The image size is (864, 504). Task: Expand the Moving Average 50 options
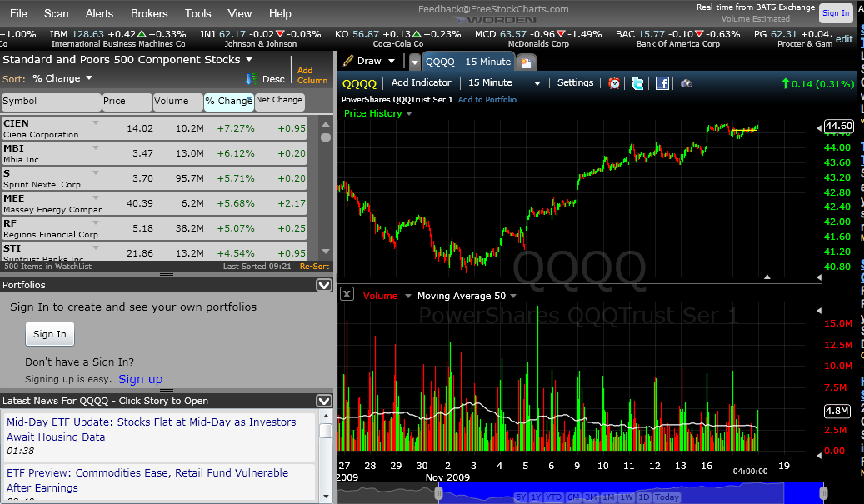513,296
